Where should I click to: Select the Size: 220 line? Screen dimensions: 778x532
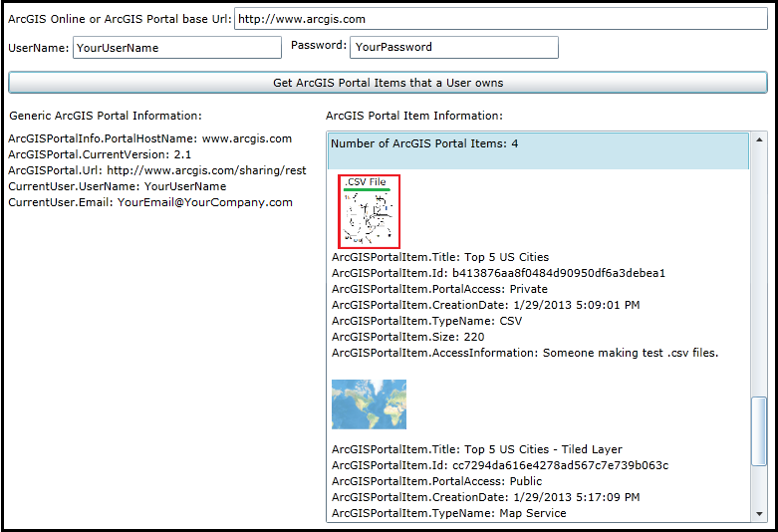point(407,337)
